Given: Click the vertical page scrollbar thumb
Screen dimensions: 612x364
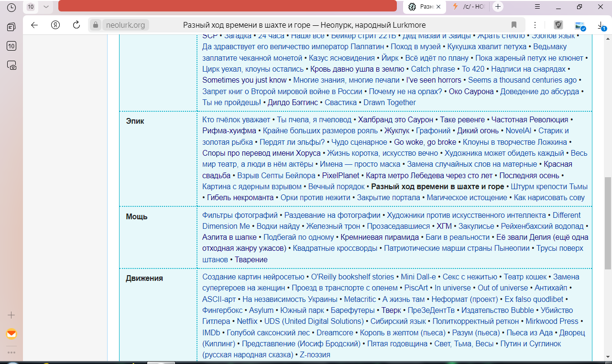Looking at the screenshot, I should pos(608,223).
